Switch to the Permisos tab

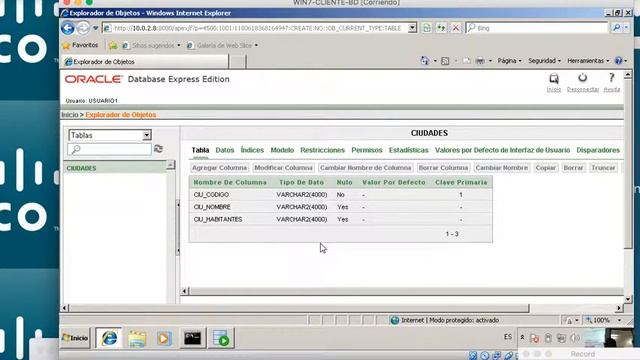pyautogui.click(x=367, y=150)
